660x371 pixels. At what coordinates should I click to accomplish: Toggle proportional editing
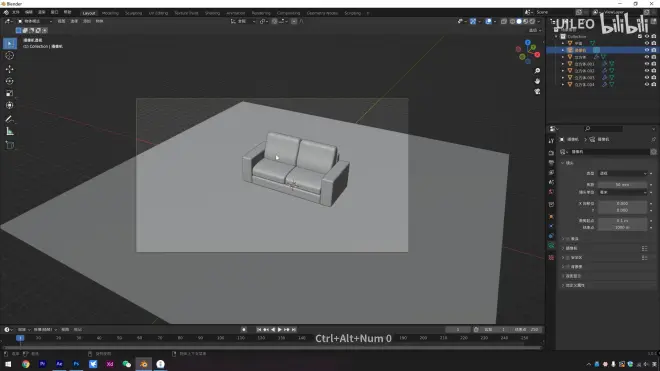pyautogui.click(x=294, y=21)
